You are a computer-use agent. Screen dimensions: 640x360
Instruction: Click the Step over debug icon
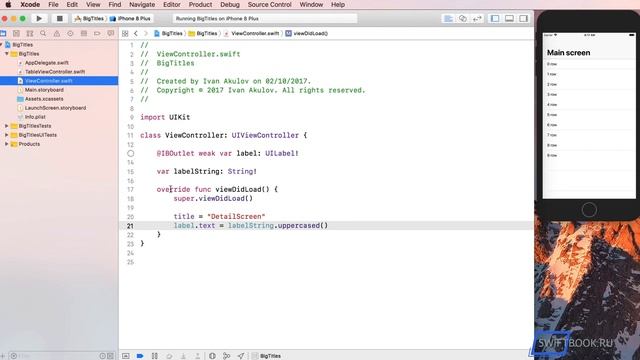tap(169, 356)
